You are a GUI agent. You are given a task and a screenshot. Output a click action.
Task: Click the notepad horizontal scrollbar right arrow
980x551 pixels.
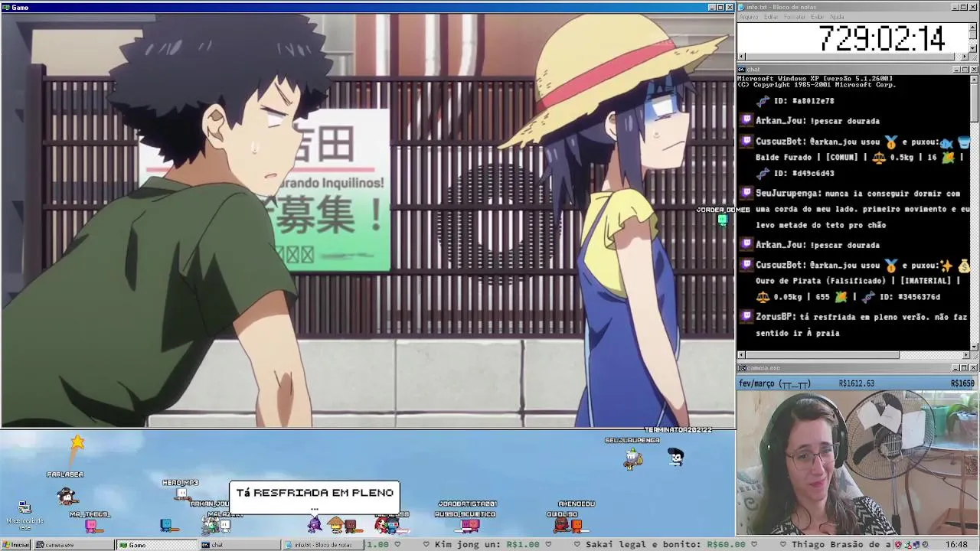(965, 57)
